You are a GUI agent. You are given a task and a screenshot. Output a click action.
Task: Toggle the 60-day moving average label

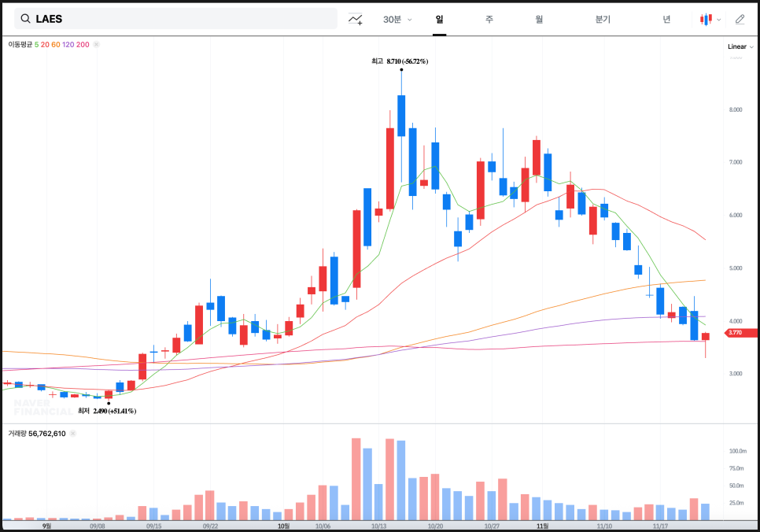(55, 45)
